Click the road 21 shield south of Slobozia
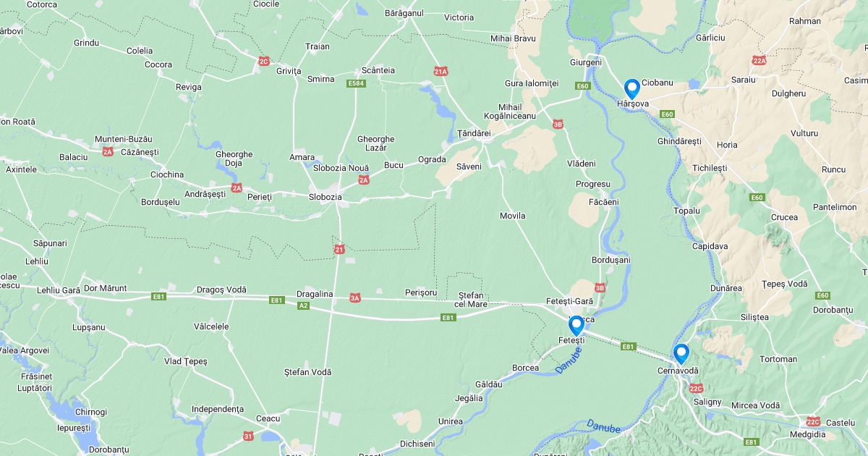868x456 pixels. [x=339, y=250]
